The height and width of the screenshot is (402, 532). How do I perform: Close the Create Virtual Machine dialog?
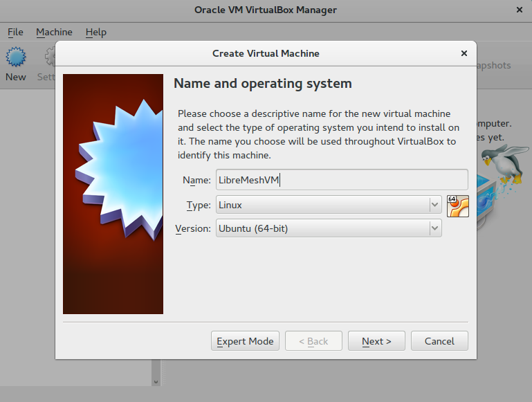tap(464, 53)
